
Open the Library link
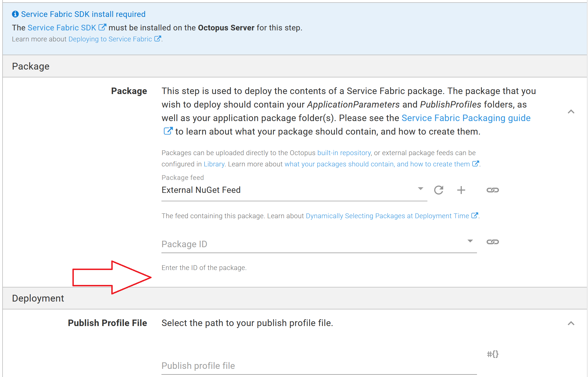[x=214, y=164]
